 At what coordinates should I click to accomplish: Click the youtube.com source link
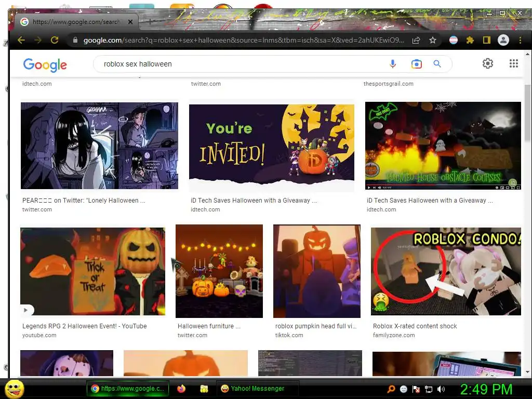tap(39, 335)
